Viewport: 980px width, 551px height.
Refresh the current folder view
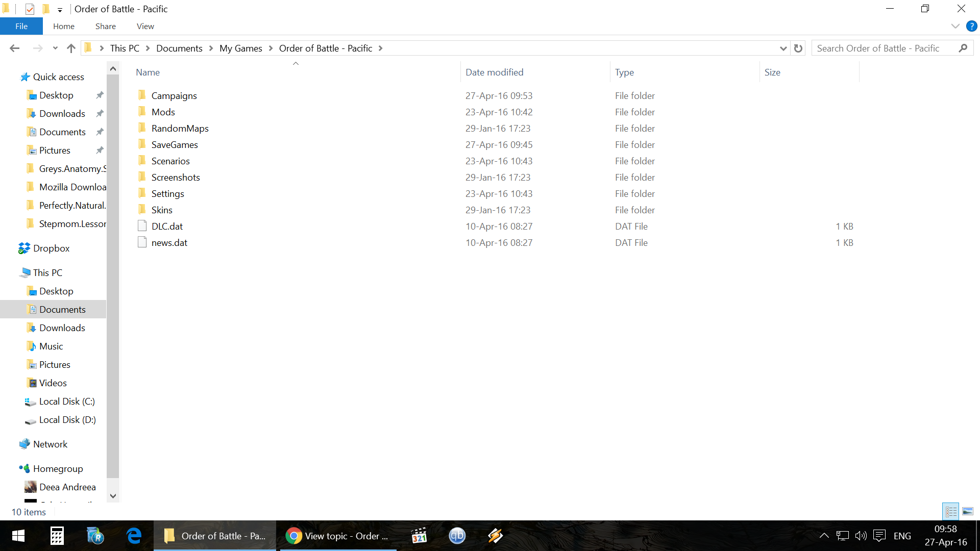pyautogui.click(x=798, y=48)
